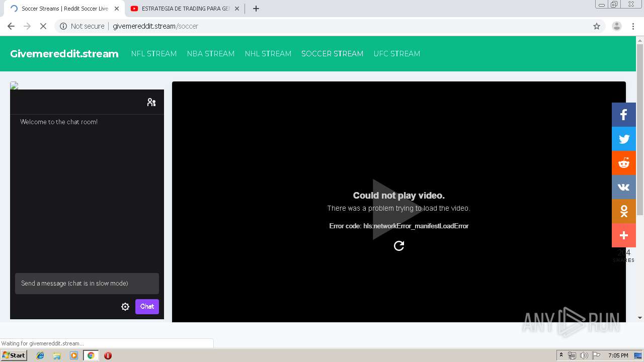Open Windows Explorer folder in taskbar

[x=57, y=355]
